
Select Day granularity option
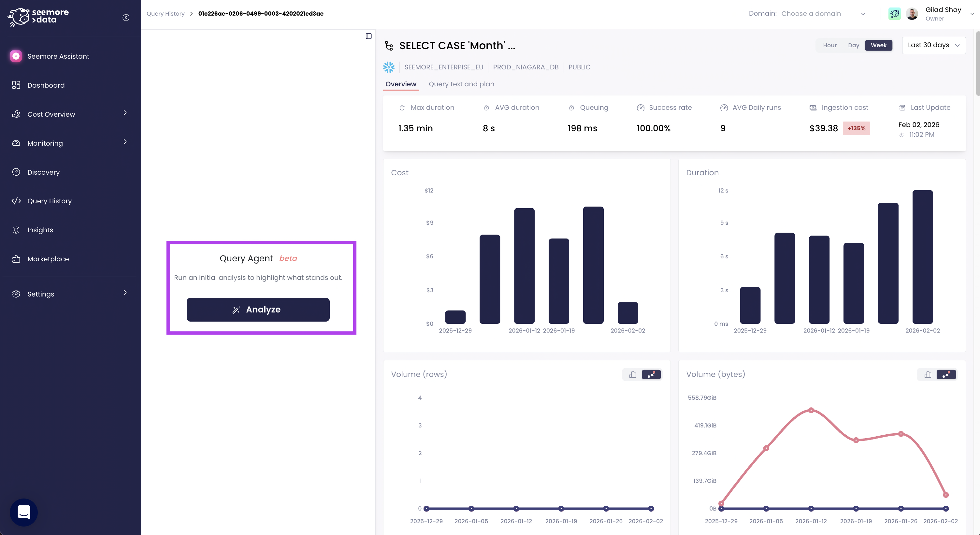853,45
